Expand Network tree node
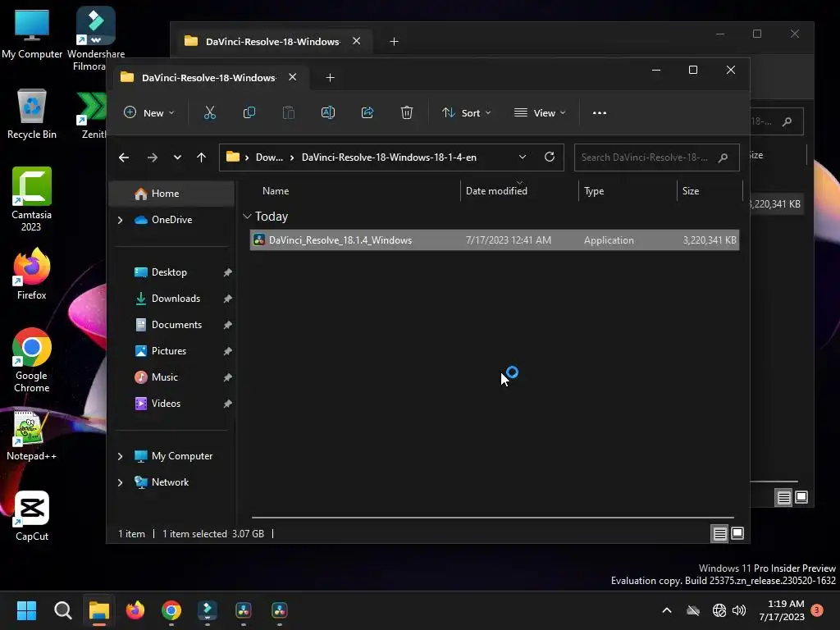The height and width of the screenshot is (630, 840). [x=120, y=482]
